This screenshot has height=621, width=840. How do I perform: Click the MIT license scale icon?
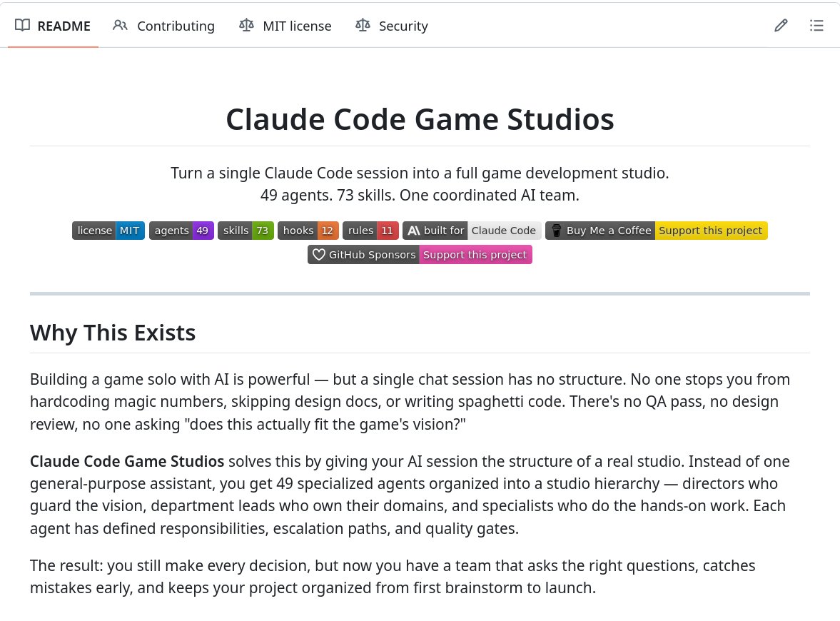pyautogui.click(x=246, y=25)
